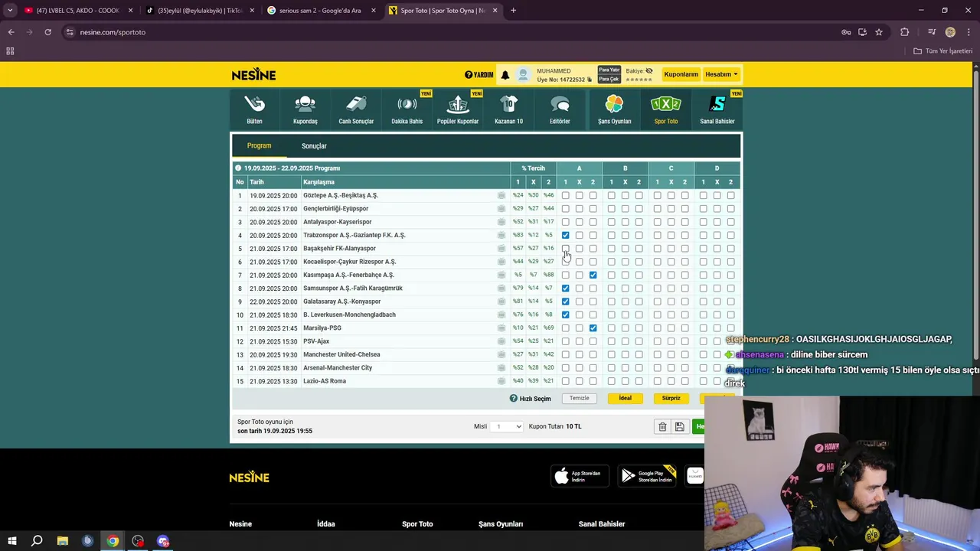Click the footer Sanal Bahisler heading
Screen dimensions: 980x551
[x=602, y=524]
